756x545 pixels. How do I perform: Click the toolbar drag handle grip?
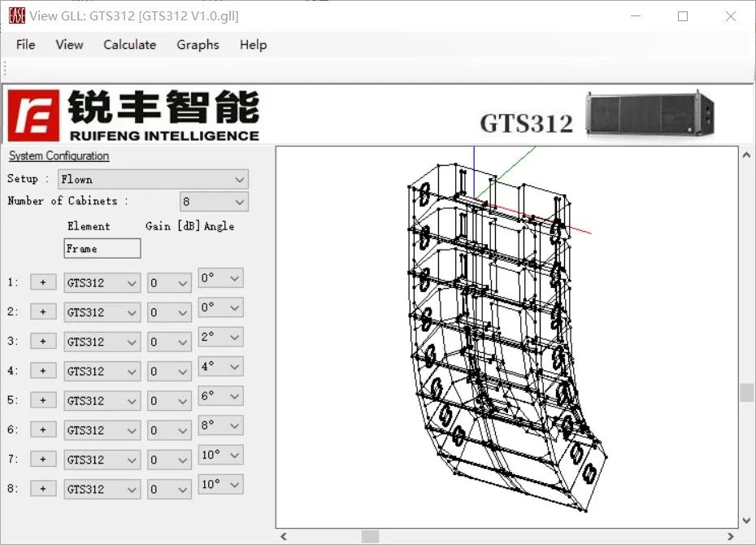[x=5, y=69]
